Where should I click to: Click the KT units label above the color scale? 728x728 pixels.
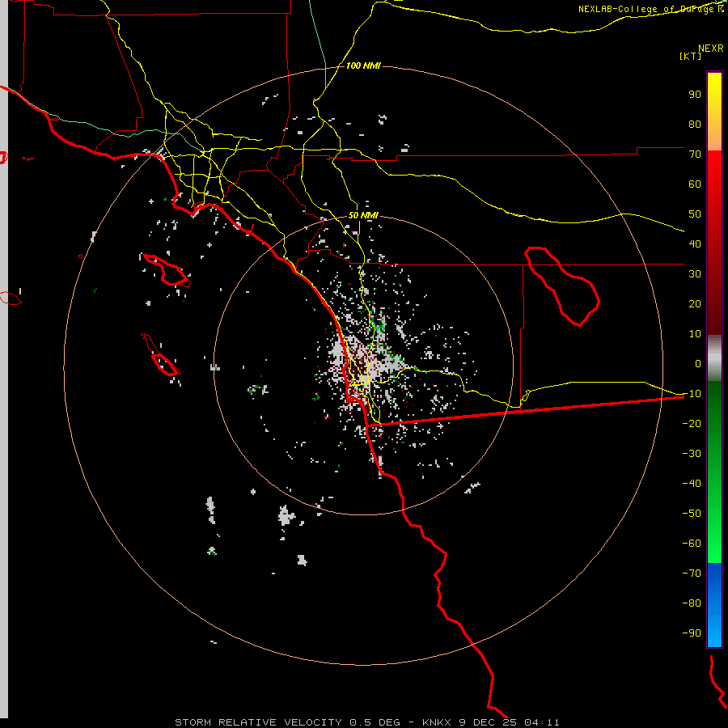(691, 56)
